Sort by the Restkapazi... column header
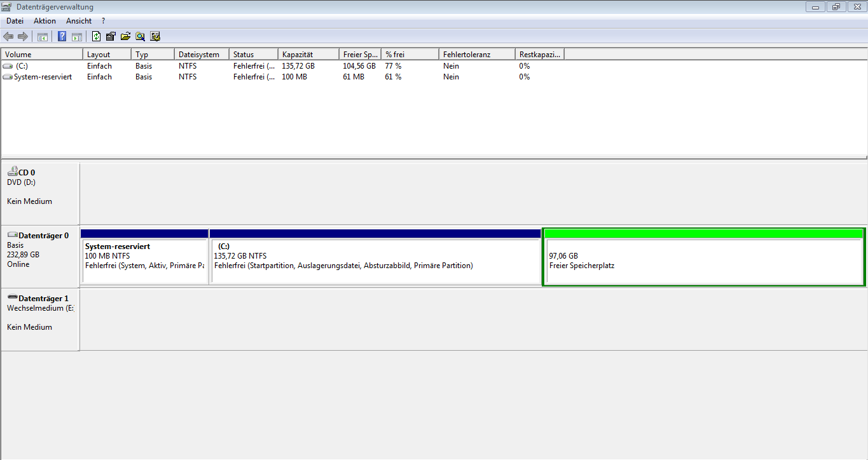The height and width of the screenshot is (460, 868). tap(540, 55)
